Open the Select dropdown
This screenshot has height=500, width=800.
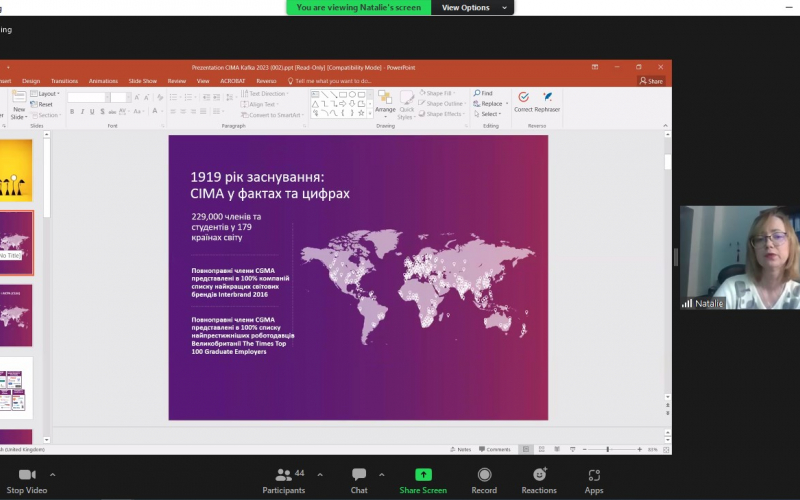(487, 114)
